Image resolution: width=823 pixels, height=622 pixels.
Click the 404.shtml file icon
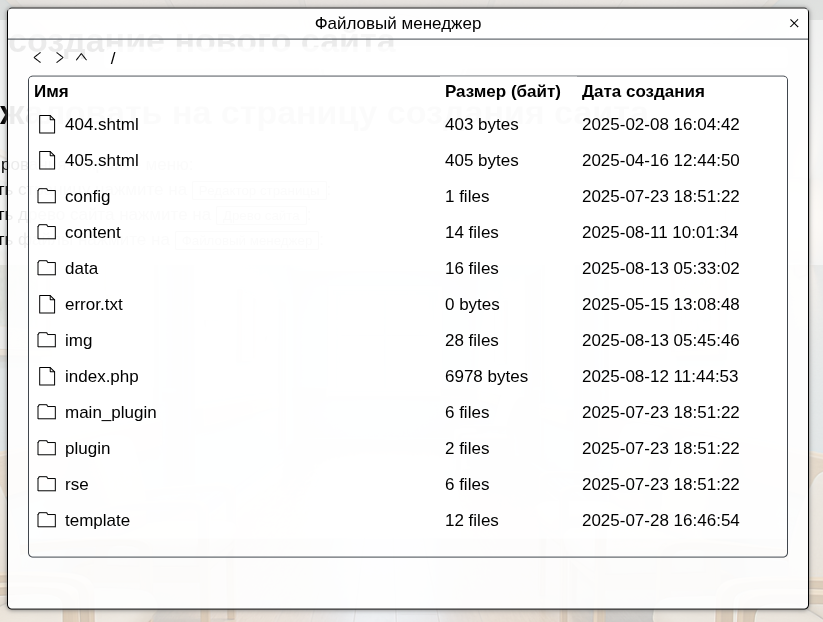[x=47, y=124]
